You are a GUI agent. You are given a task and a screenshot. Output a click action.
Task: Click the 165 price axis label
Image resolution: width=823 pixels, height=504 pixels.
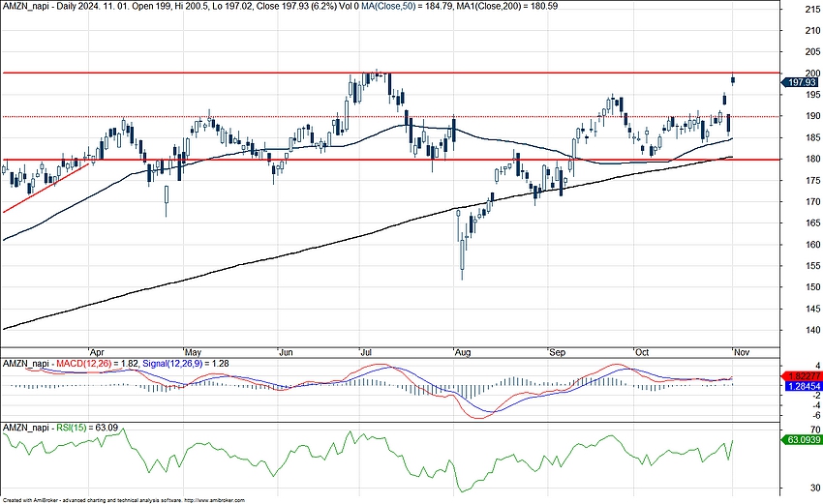coord(812,223)
